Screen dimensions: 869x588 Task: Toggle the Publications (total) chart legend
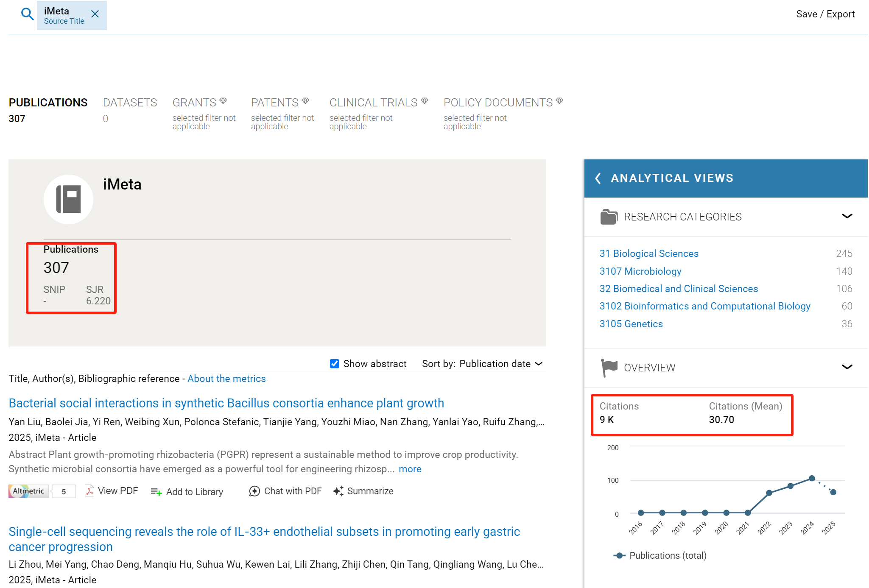tap(660, 555)
